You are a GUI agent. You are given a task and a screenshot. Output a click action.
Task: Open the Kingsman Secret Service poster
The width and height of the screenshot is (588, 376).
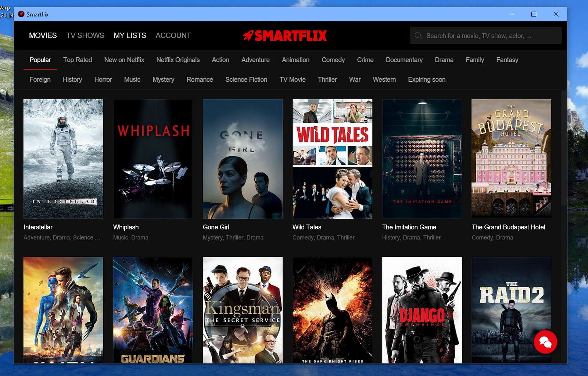[x=243, y=310]
